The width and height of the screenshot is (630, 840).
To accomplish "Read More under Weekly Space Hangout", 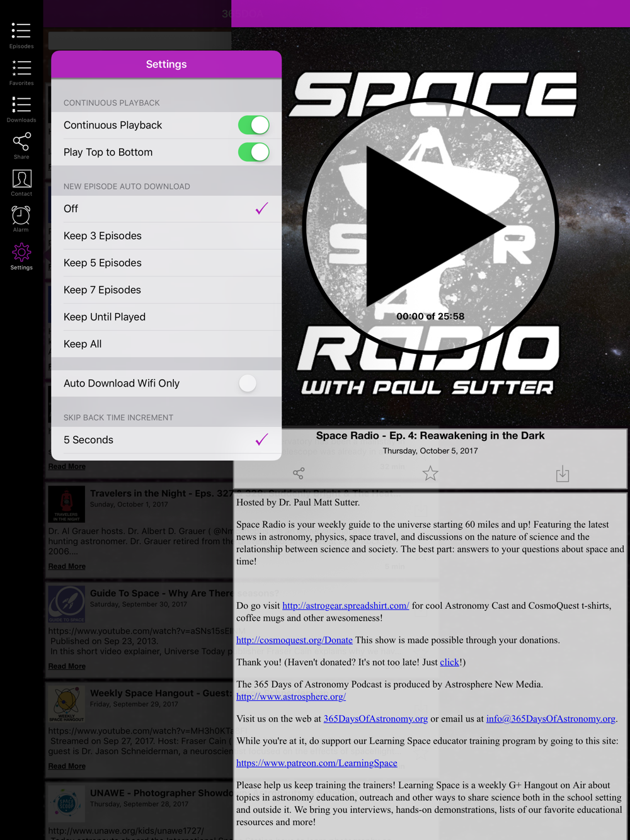I will coord(67,766).
